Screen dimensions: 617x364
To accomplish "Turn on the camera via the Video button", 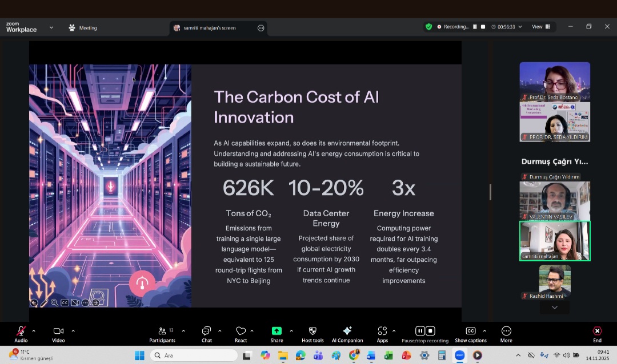I will pos(58,331).
